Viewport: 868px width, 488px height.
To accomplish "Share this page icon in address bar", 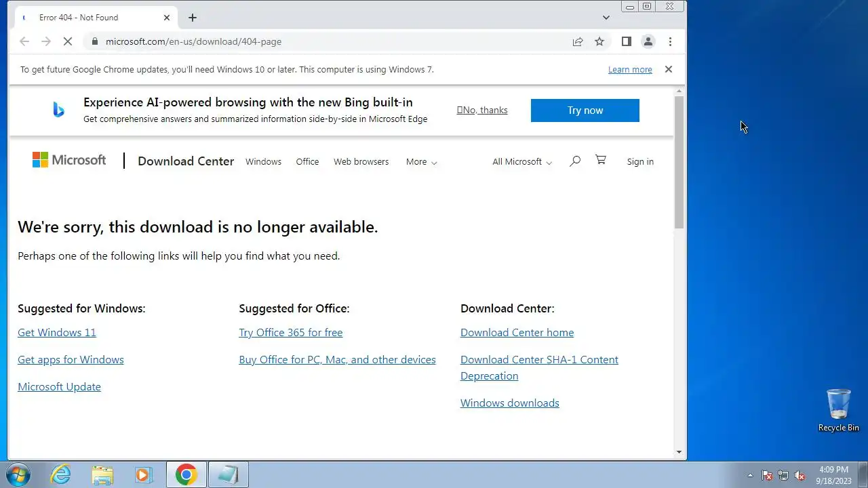I will click(x=578, y=41).
